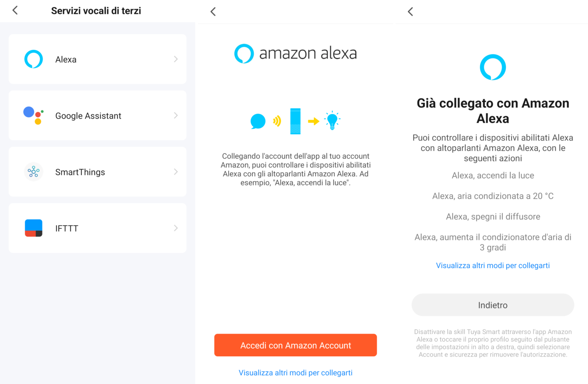
Task: Expand the IFTTT row chevron
Action: 176,228
